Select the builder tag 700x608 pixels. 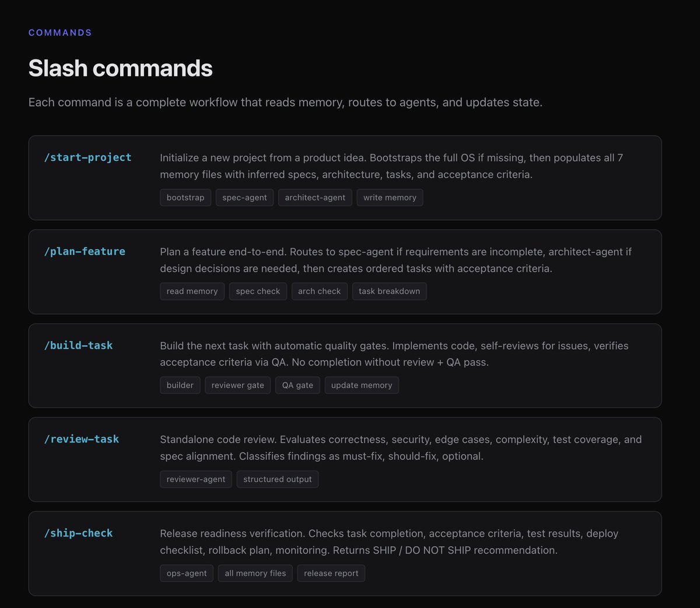(x=180, y=385)
